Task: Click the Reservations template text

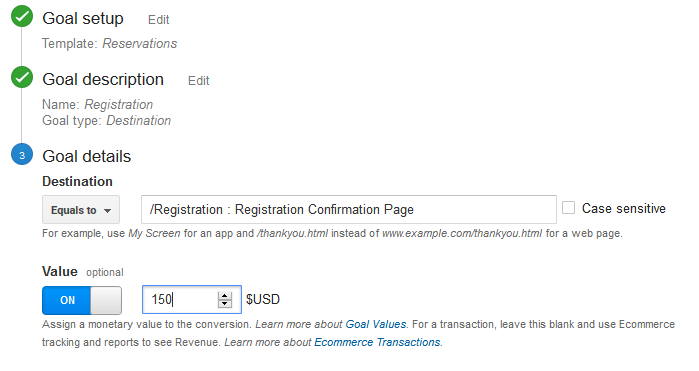Action: tap(140, 44)
